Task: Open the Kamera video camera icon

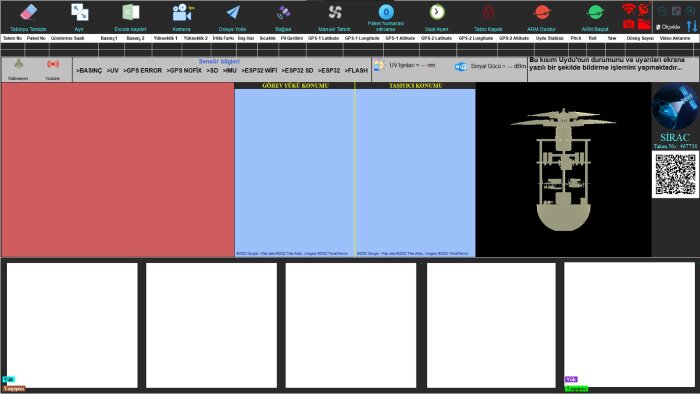Action: 182,13
